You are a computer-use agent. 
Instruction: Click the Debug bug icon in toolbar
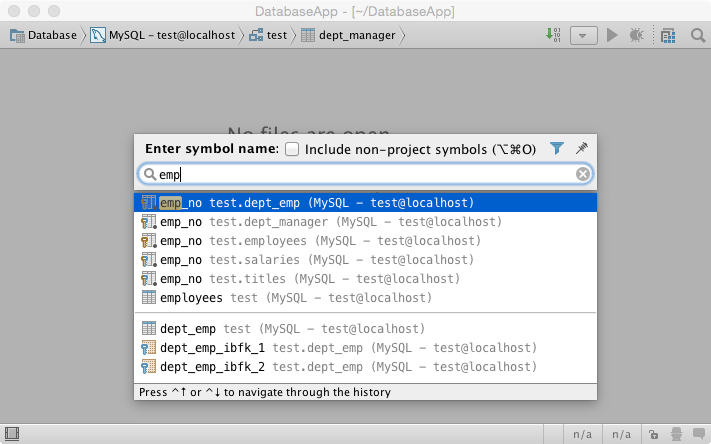coord(637,35)
